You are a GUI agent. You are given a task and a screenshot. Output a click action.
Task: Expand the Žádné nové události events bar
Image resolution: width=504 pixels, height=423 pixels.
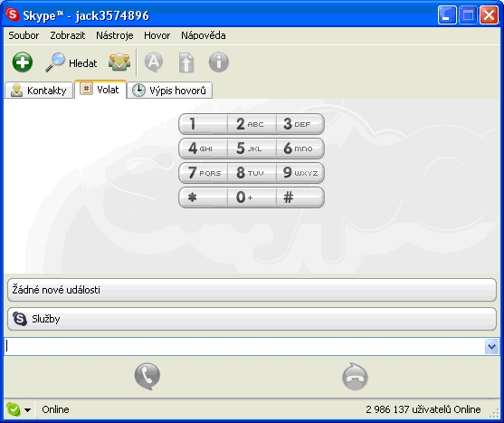[x=252, y=290]
